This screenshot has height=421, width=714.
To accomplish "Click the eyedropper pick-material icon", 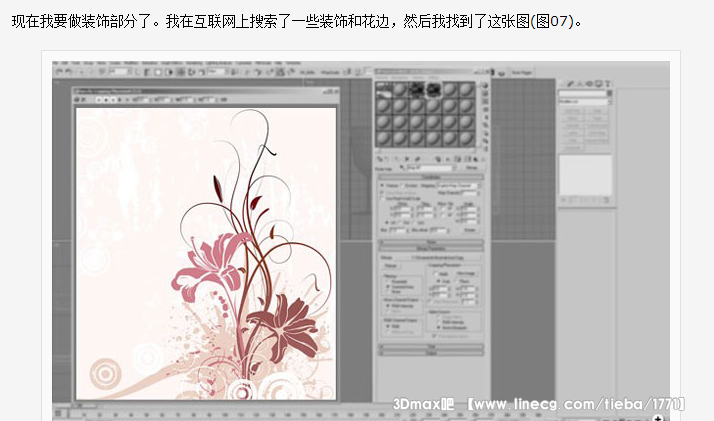I will tap(402, 167).
